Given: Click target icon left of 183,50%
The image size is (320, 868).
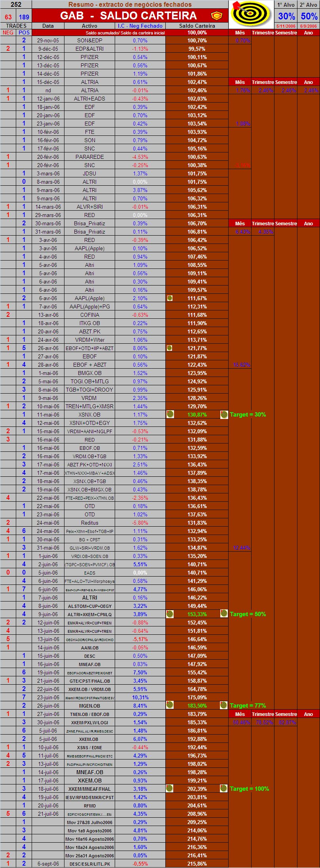Looking at the screenshot, I should 170,706.
